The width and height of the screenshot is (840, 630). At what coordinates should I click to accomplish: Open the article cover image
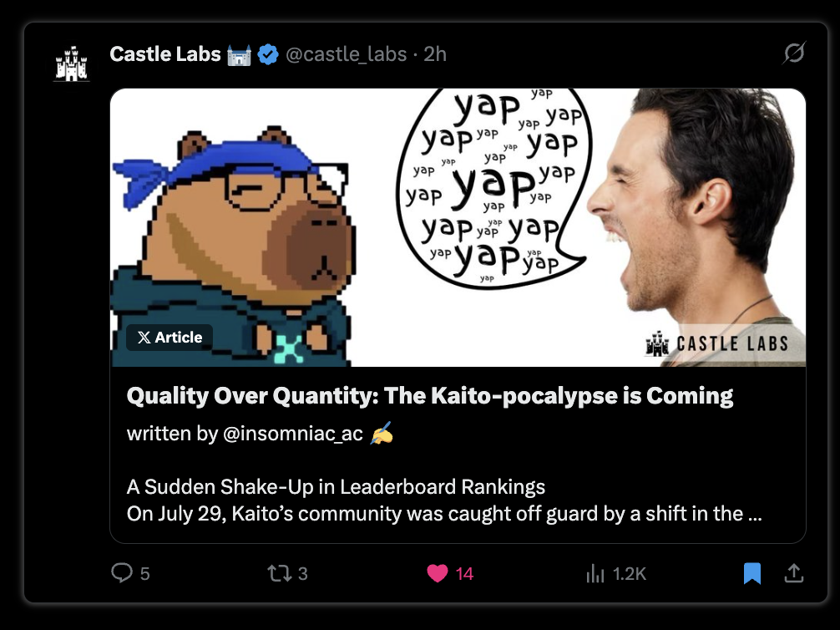coord(458,227)
